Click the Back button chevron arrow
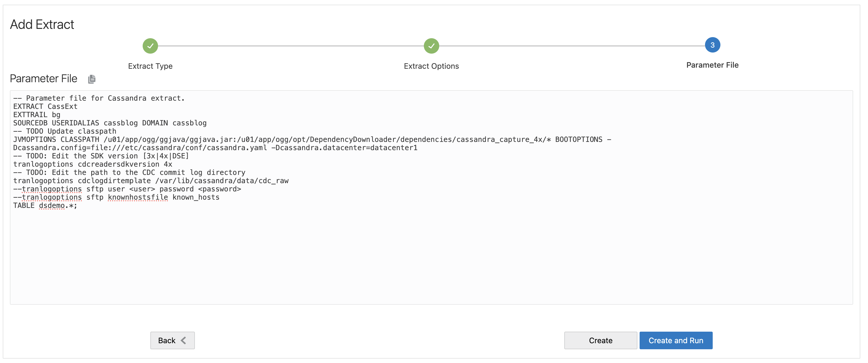This screenshot has width=868, height=363. (x=184, y=340)
